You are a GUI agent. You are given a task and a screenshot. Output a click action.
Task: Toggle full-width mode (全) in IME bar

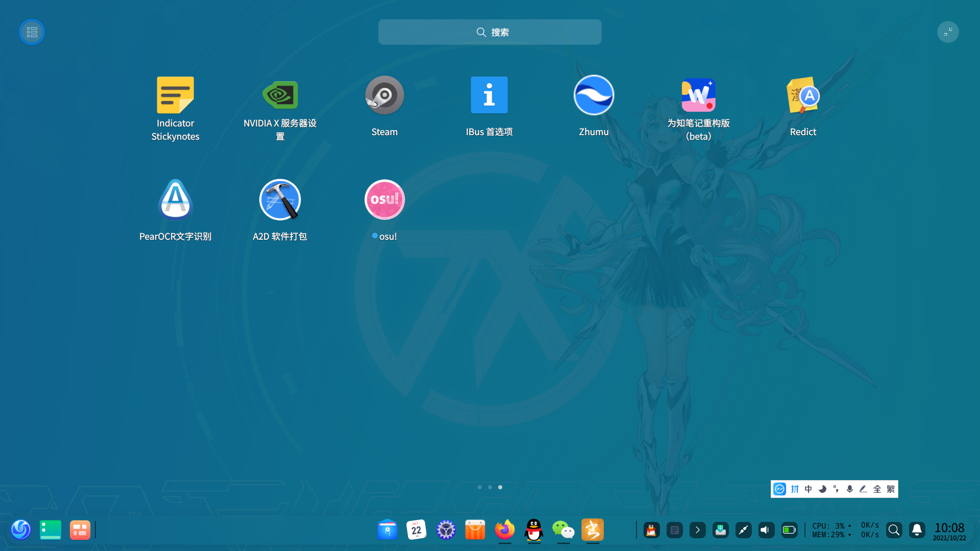(877, 489)
